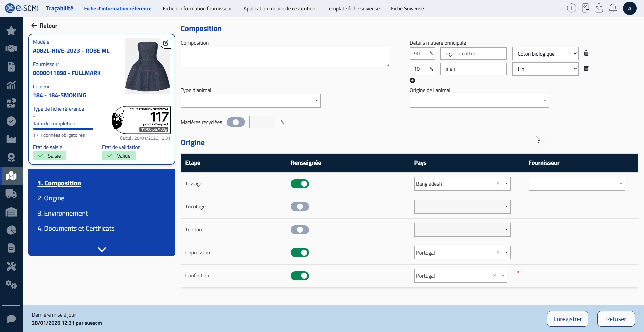
Task: Click the download icon in top bar
Action: point(599,8)
